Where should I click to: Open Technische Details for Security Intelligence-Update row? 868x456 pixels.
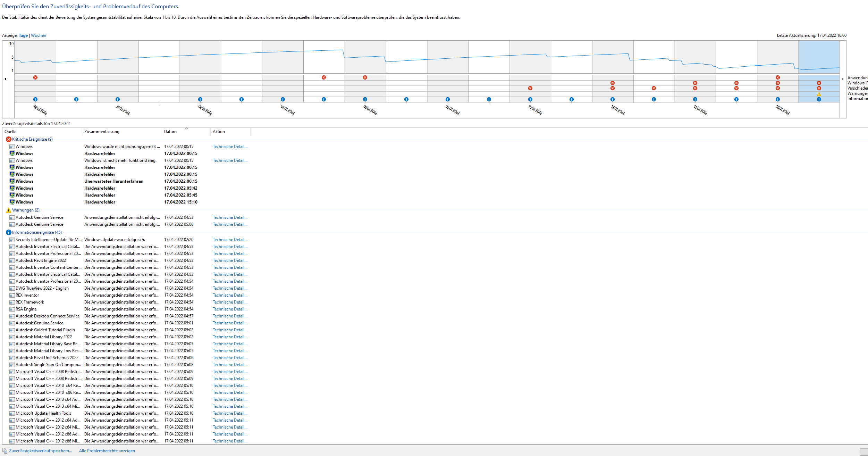230,240
